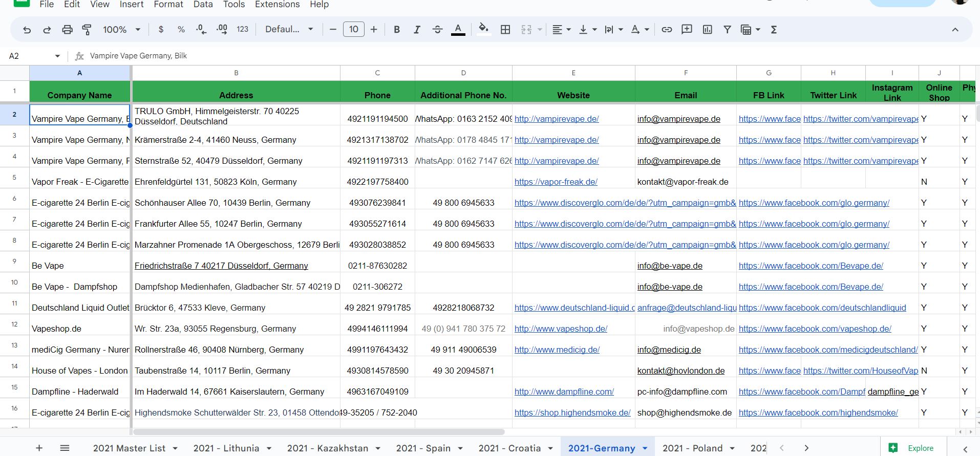This screenshot has width=980, height=456.
Task: Open the https://vapor-freak.de/ link
Action: (x=556, y=182)
